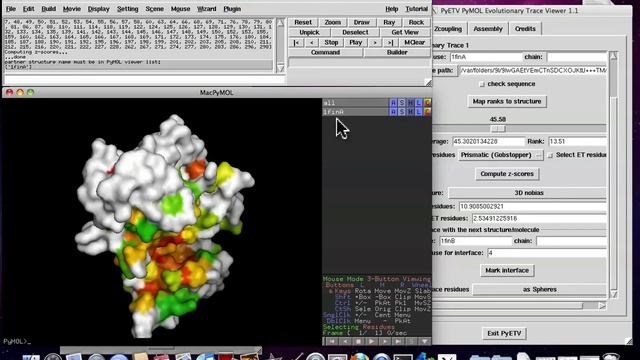The width and height of the screenshot is (640, 360).
Task: Toggle visibility of the 1finA object
Action: pos(355,112)
